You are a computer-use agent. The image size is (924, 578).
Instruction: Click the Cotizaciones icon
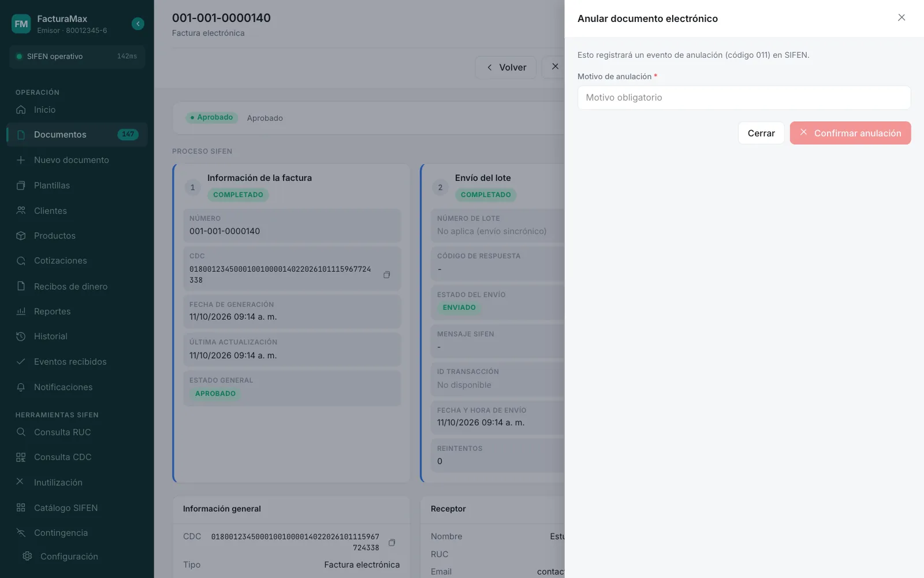21,261
